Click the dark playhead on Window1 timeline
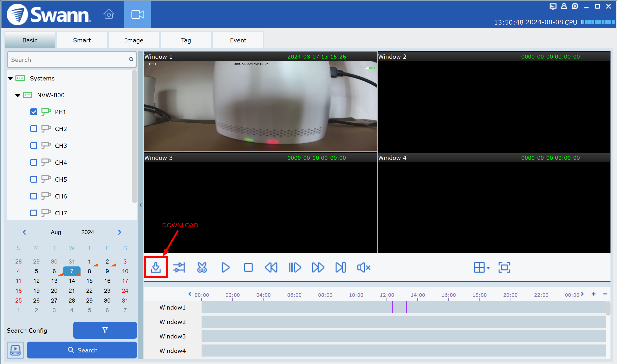The width and height of the screenshot is (617, 364). pos(406,307)
